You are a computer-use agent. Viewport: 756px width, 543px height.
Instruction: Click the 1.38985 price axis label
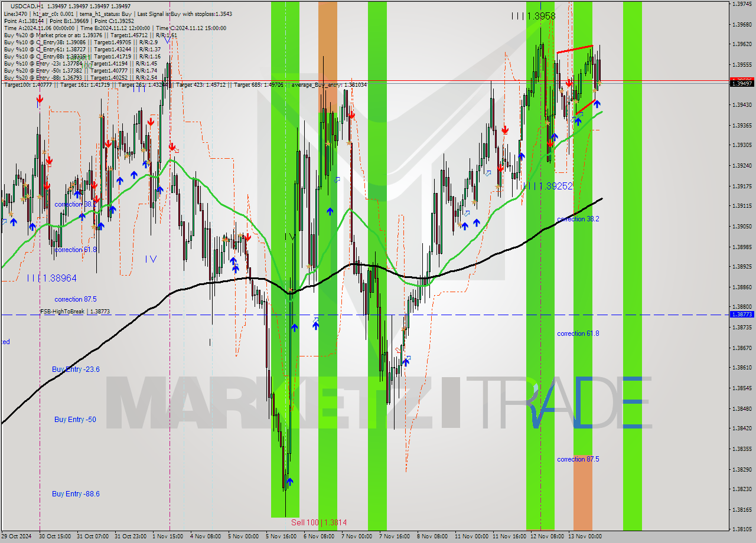pos(742,247)
